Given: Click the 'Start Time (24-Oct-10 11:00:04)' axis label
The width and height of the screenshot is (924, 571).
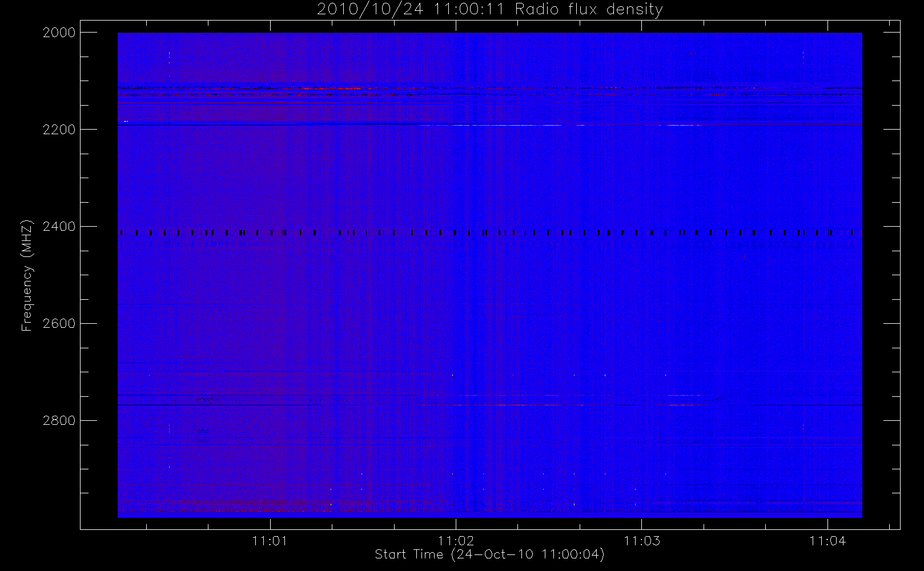Looking at the screenshot, I should click(x=489, y=554).
